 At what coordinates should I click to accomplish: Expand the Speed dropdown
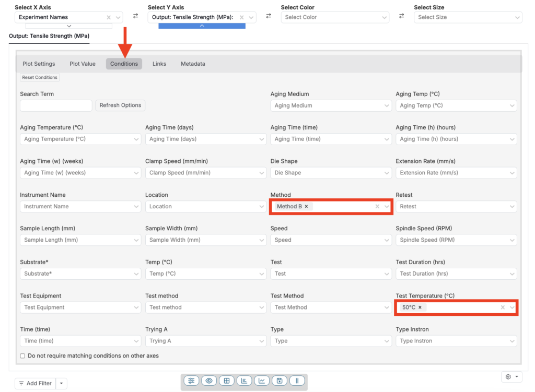click(331, 240)
